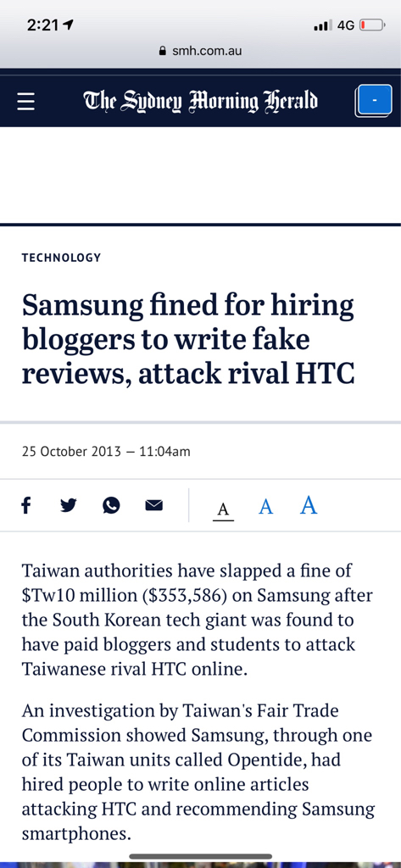Tap the padlock icon beside smh.com.au
Viewport: 401px width, 868px height.
coord(162,52)
